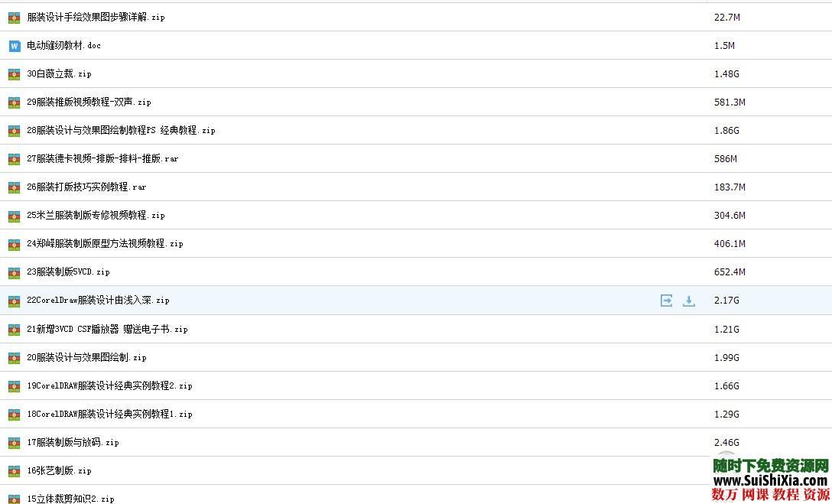The height and width of the screenshot is (504, 832).
Task: Open the file 29服装推版视频教程-双声.zip
Action: 89,102
